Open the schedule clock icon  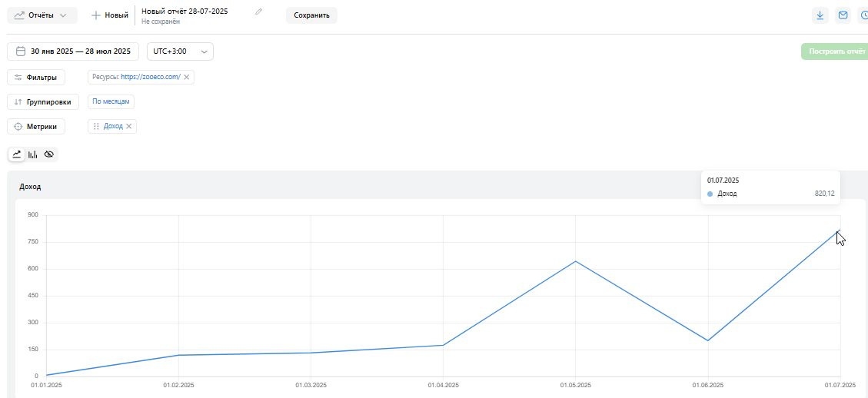(x=863, y=15)
